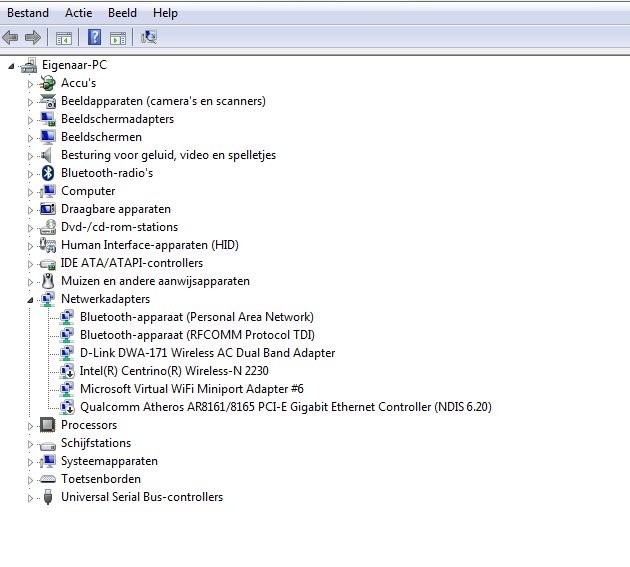Image resolution: width=630 pixels, height=567 pixels.
Task: Select the Eigenaar-PC label
Action: (x=74, y=65)
